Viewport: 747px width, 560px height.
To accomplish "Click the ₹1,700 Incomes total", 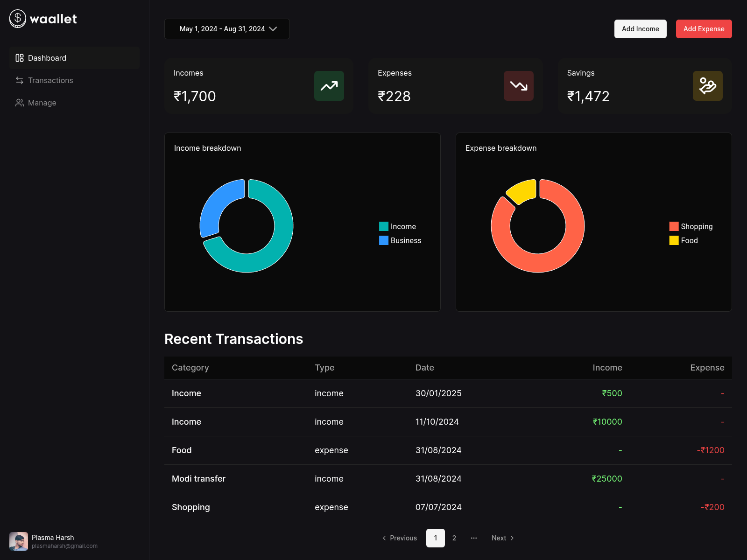I will pyautogui.click(x=195, y=96).
